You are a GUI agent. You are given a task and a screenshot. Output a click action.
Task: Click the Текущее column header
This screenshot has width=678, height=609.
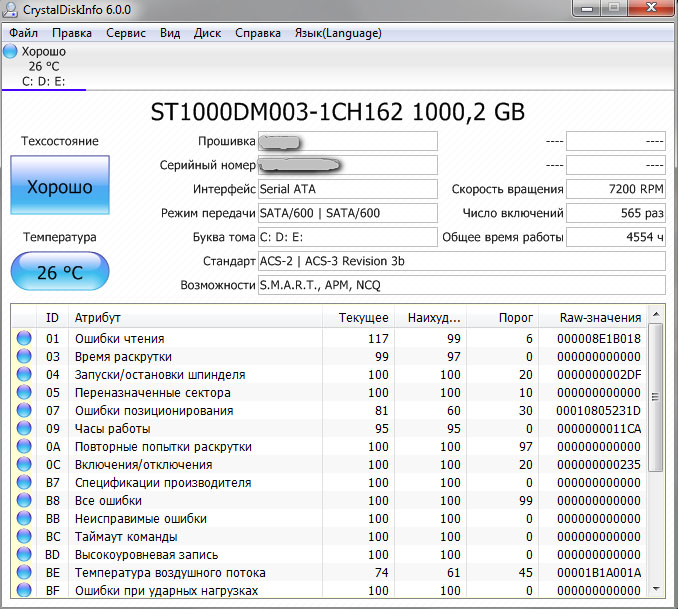[358, 317]
